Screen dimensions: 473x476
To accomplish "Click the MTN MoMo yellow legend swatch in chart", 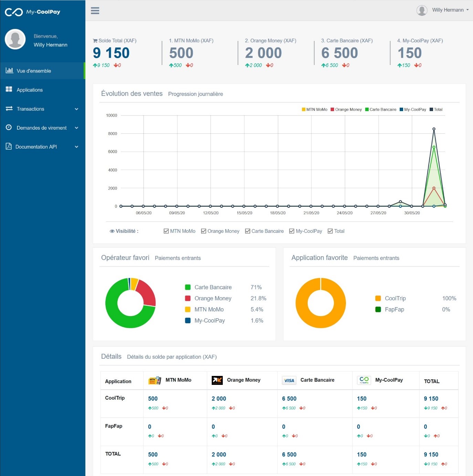I will (x=304, y=109).
